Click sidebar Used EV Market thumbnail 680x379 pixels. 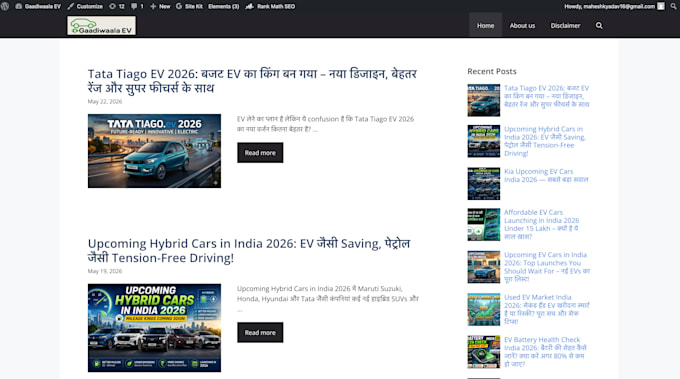484,309
